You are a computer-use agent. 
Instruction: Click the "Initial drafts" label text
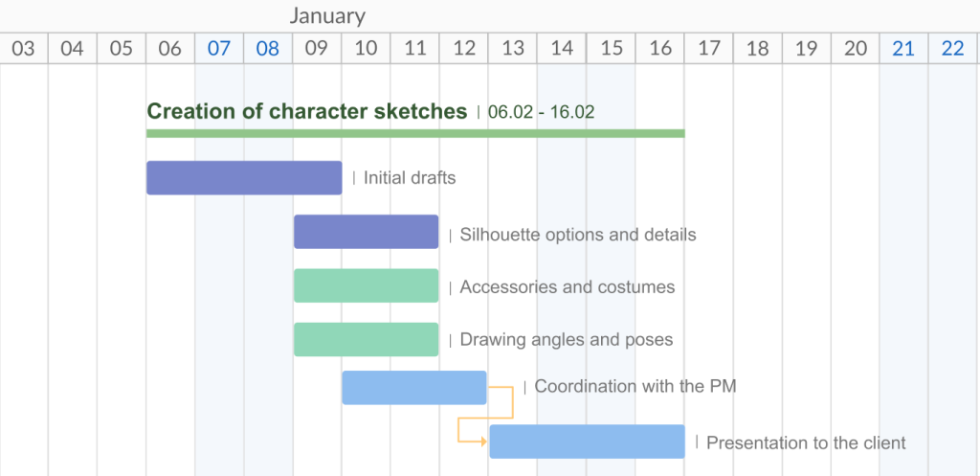click(410, 178)
